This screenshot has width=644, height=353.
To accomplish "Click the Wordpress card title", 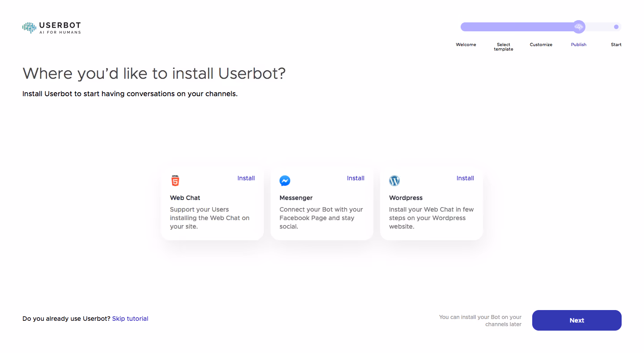I will point(406,198).
